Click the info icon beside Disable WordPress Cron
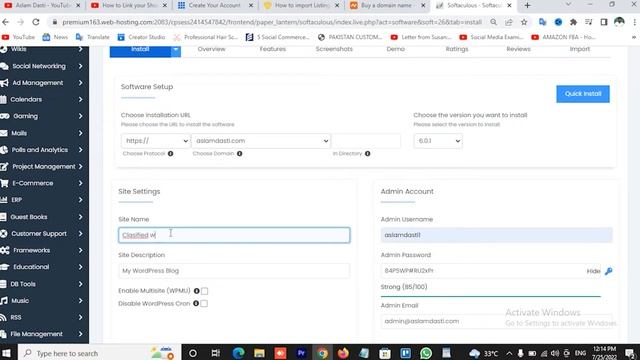Image resolution: width=640 pixels, height=360 pixels. tap(196, 303)
